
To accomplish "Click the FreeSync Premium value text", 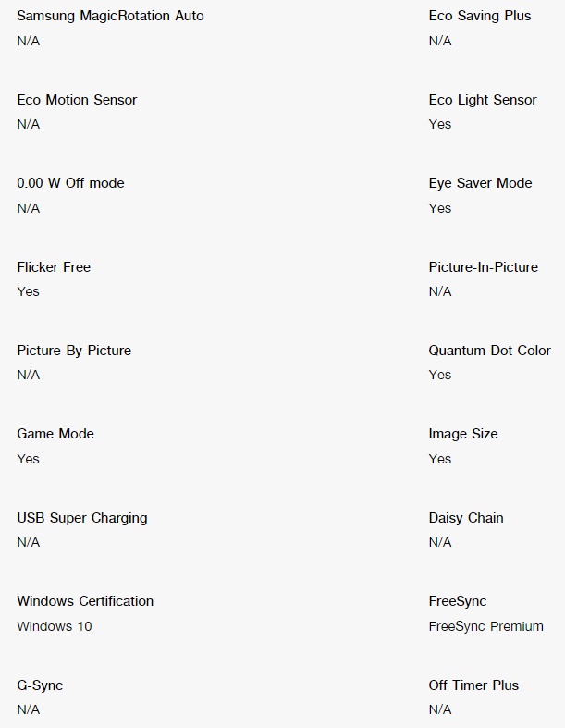I will [486, 627].
